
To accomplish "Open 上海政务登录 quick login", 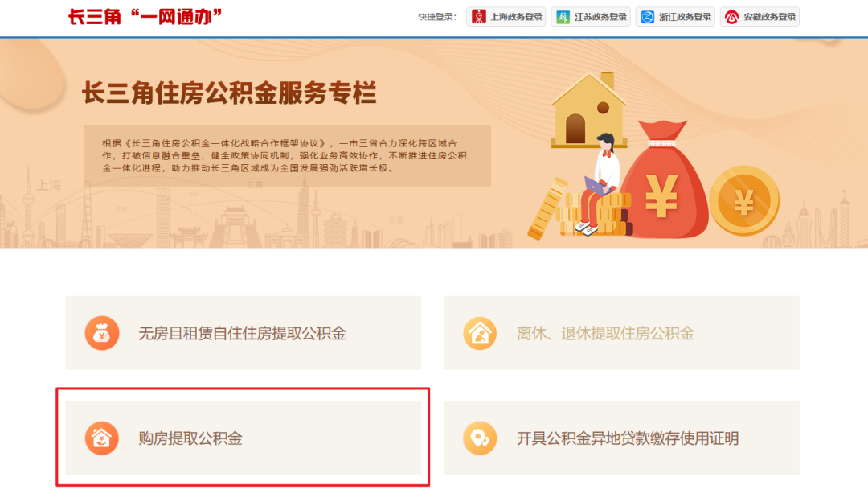I will (506, 17).
